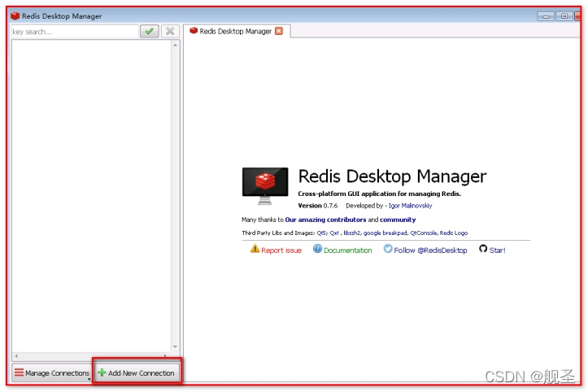Click the red Manage Connections list icon
588x392 pixels.
pyautogui.click(x=19, y=372)
